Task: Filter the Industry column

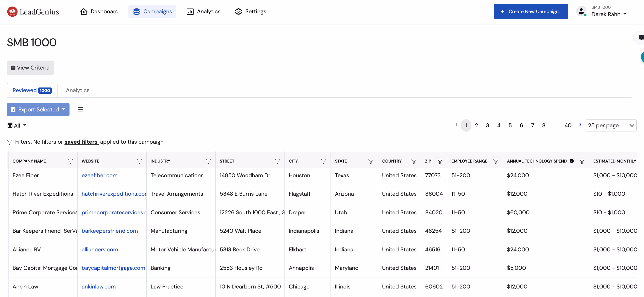Action: point(208,161)
